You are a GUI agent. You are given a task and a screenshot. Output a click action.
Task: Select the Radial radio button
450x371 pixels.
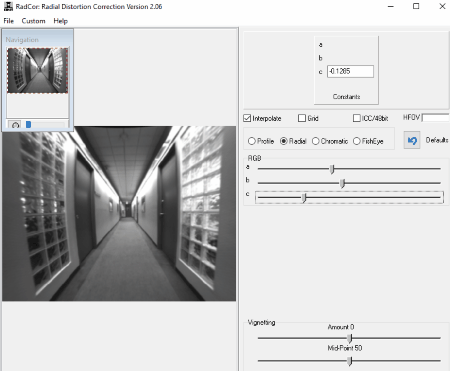(284, 141)
